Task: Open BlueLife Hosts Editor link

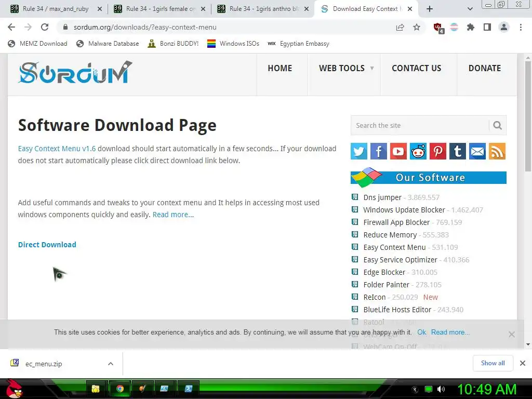Action: [x=397, y=310]
